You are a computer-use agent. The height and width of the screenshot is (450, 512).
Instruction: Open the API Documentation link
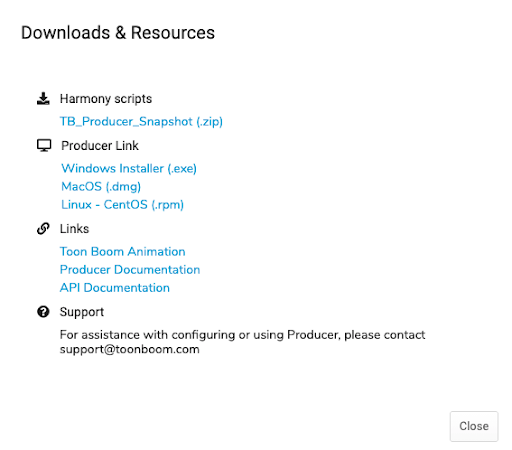pyautogui.click(x=115, y=287)
